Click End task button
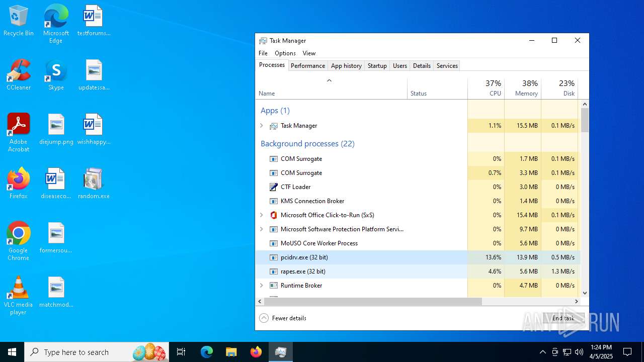Image resolution: width=644 pixels, height=362 pixels. pos(563,318)
